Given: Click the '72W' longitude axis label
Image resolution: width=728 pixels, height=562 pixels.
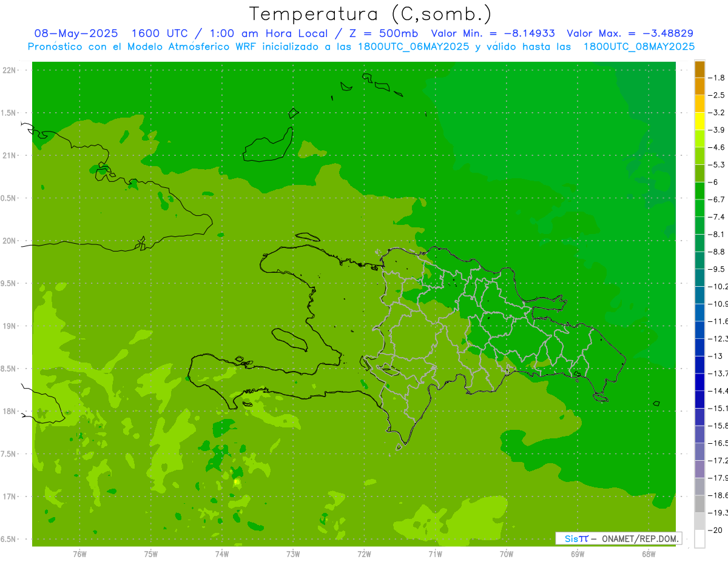Looking at the screenshot, I should (364, 554).
